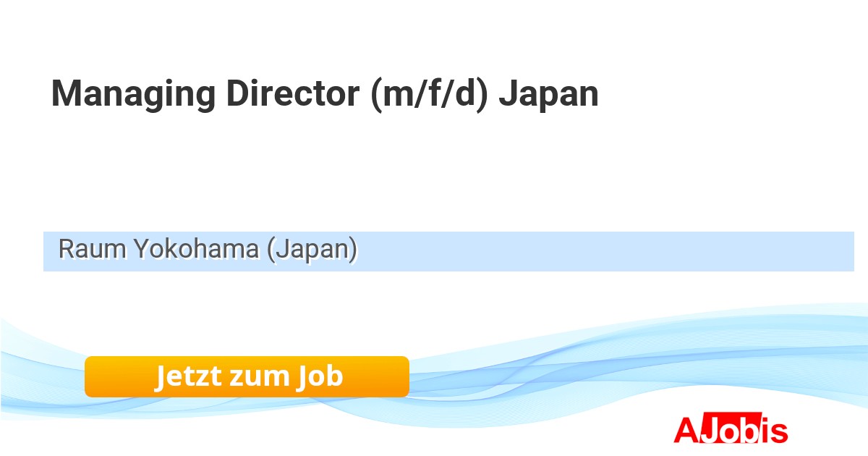Click the word Raum in location bar
This screenshot has height=456, width=868.
click(85, 249)
